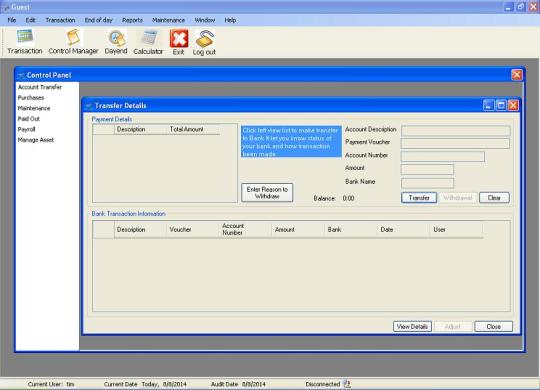The image size is (540, 390).
Task: Select Payroll in Control Panel list
Action: coord(27,130)
